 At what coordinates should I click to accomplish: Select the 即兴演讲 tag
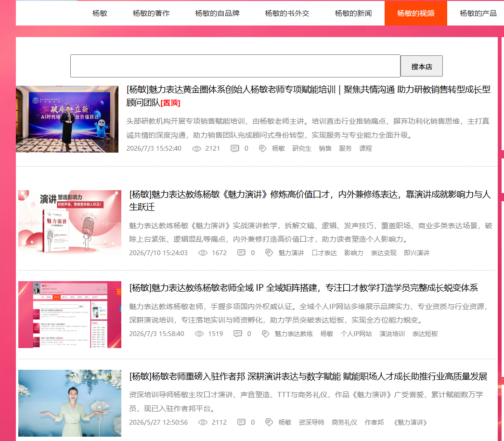tap(416, 253)
